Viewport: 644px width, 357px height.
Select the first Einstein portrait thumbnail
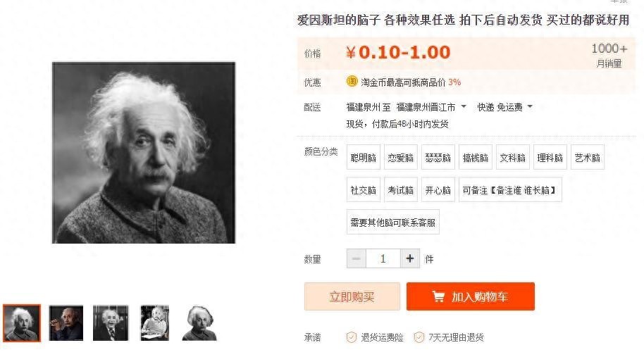(22, 323)
